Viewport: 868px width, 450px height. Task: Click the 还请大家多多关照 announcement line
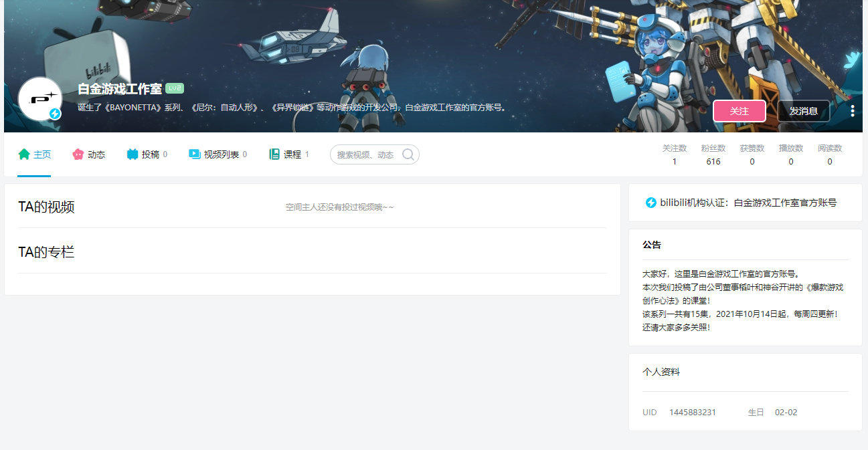click(677, 328)
